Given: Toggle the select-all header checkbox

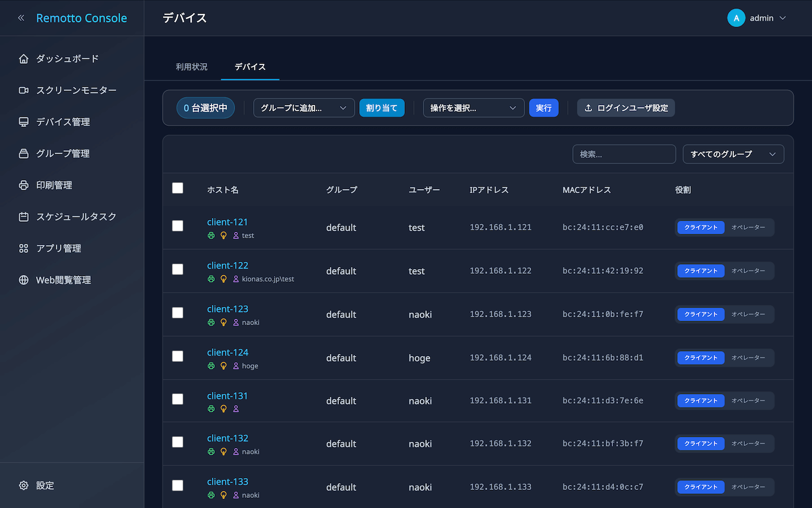Looking at the screenshot, I should [178, 188].
